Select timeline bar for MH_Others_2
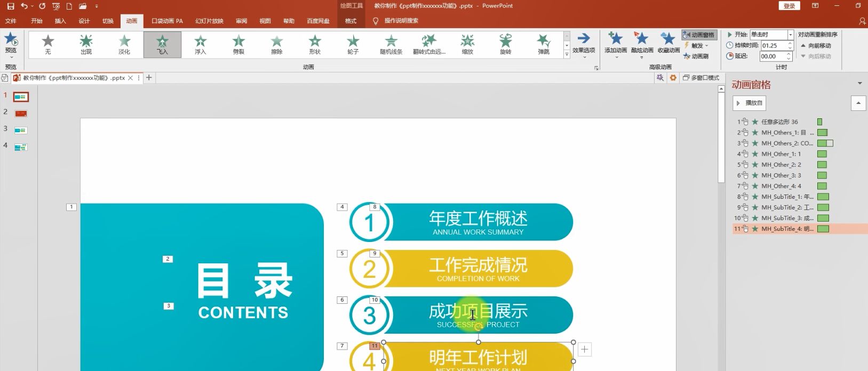This screenshot has height=371, width=868. (x=825, y=143)
